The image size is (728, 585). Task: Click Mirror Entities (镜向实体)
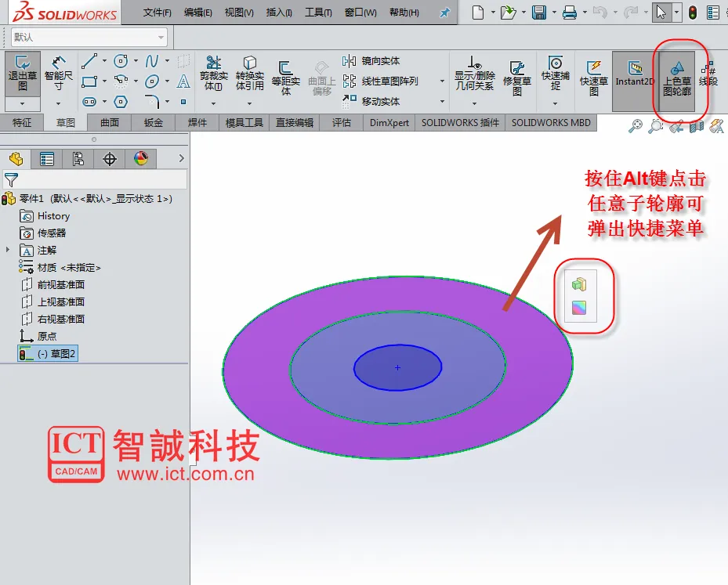tap(371, 61)
